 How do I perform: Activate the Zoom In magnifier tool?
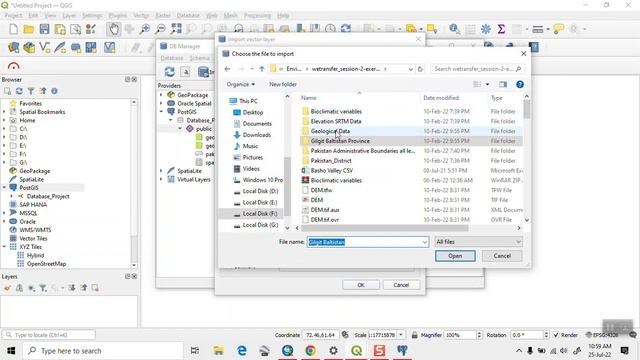[144, 29]
